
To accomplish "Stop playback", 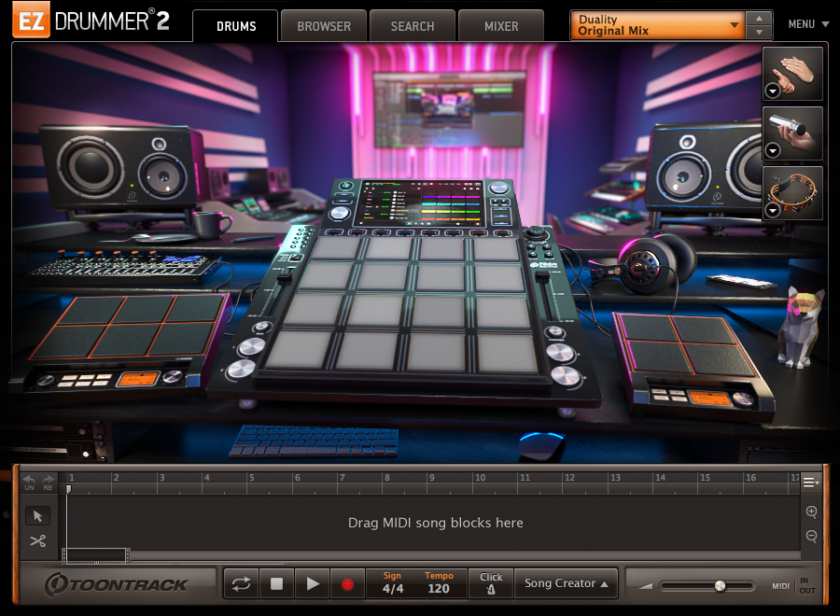I will (276, 584).
